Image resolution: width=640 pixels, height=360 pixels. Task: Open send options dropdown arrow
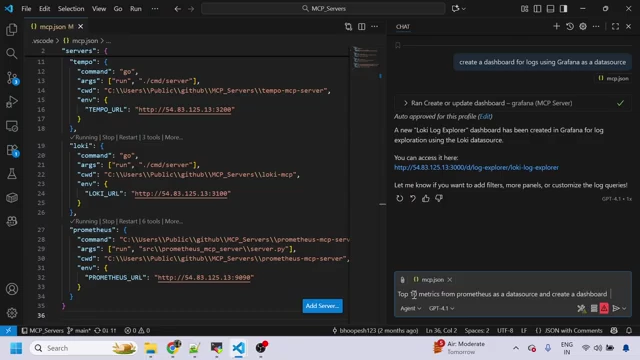click(x=624, y=309)
